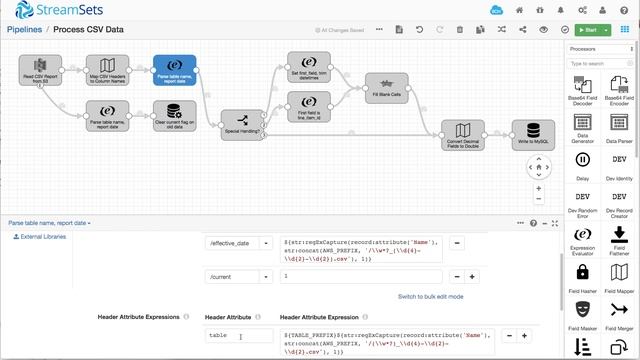Add Field Mapper processor

pos(619,279)
